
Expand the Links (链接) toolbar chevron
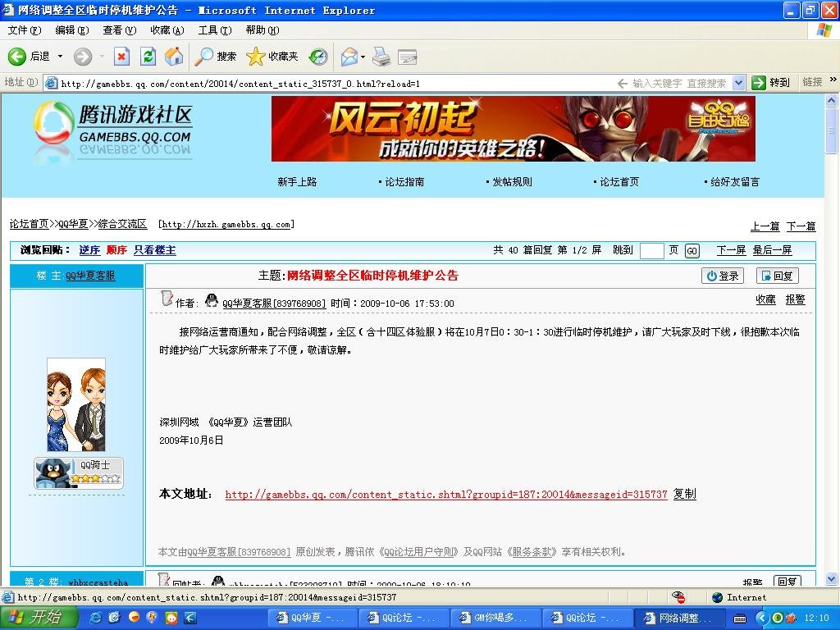point(833,80)
